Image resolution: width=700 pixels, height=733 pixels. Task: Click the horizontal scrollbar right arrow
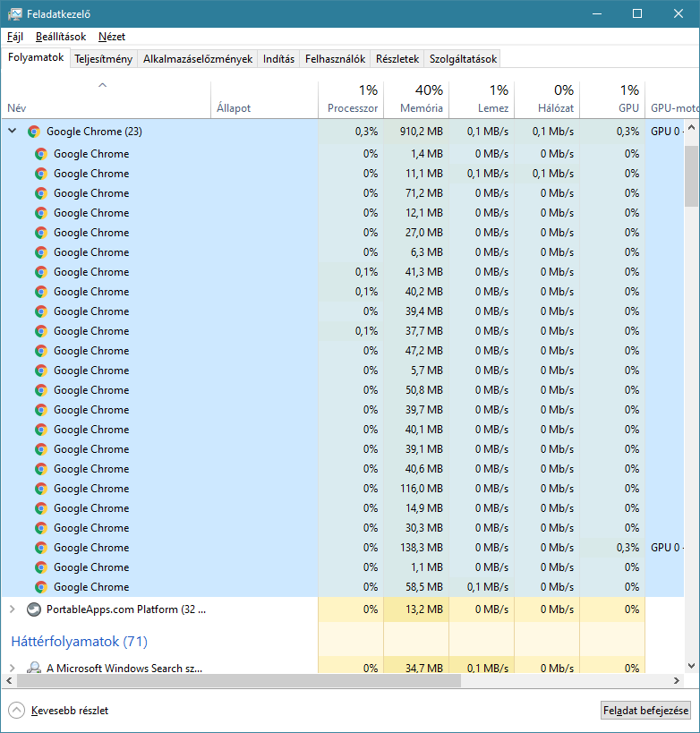point(676,680)
